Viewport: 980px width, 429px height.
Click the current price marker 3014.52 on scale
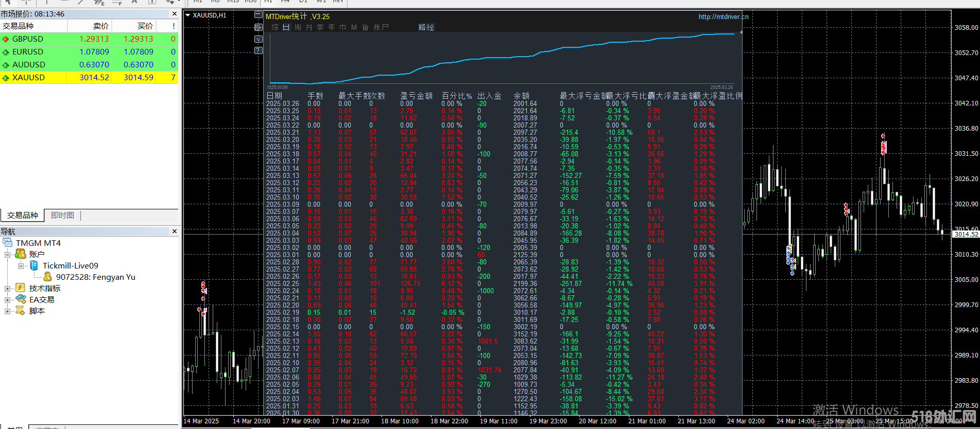(x=966, y=235)
